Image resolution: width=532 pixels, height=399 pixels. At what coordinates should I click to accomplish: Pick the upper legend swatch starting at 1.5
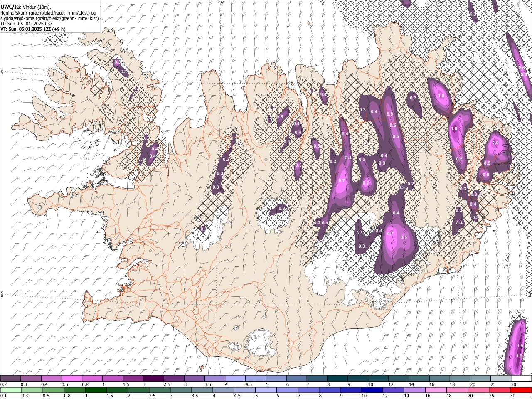(x=133, y=379)
